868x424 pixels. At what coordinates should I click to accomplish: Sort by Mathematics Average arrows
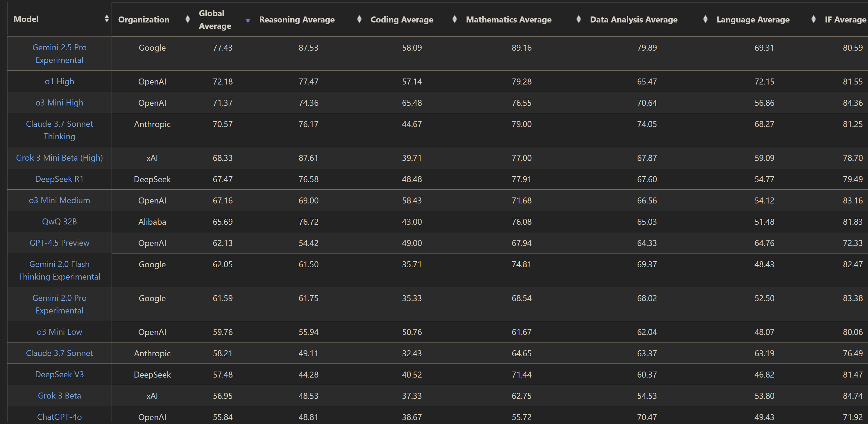point(579,19)
